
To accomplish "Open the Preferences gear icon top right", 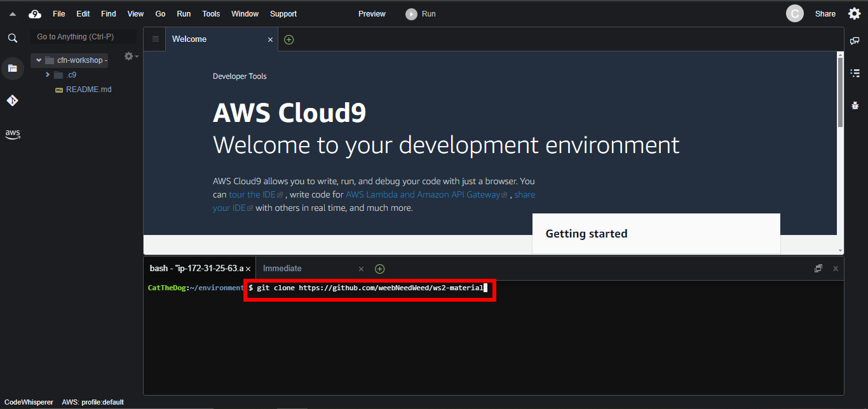I will click(x=854, y=13).
